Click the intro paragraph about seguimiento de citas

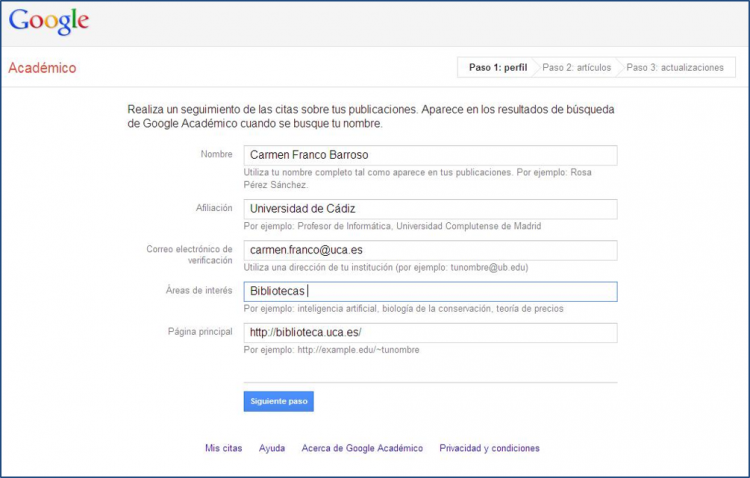pyautogui.click(x=371, y=116)
